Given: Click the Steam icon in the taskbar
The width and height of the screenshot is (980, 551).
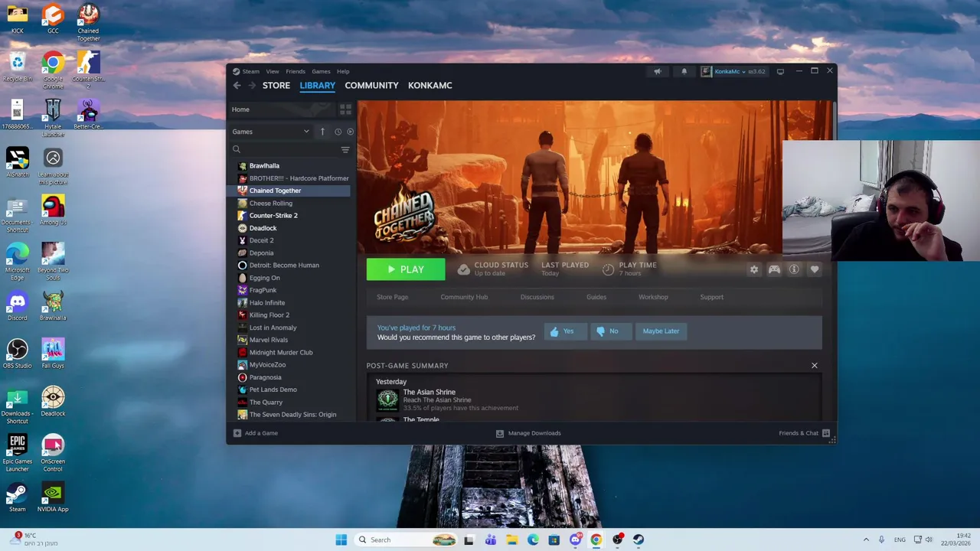Looking at the screenshot, I should 639,540.
